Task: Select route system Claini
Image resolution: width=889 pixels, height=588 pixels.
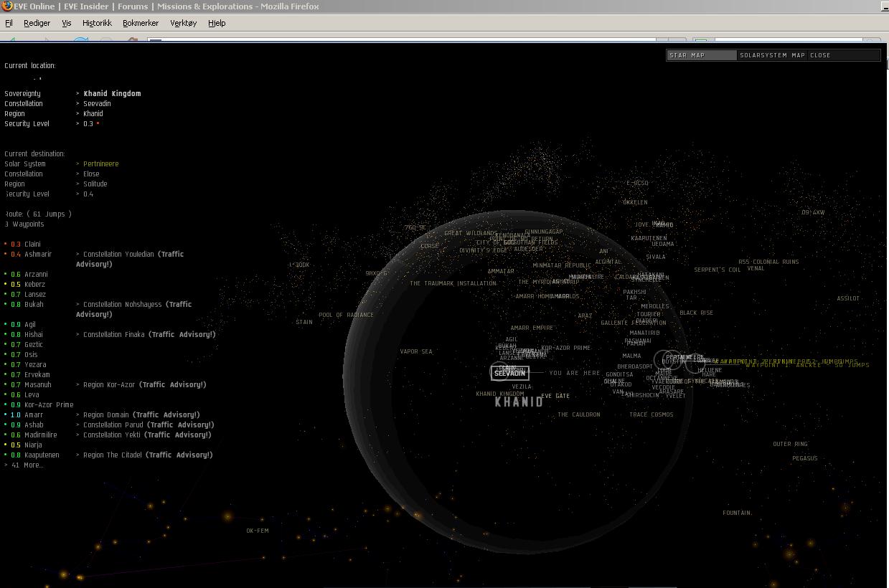Action: [x=32, y=244]
